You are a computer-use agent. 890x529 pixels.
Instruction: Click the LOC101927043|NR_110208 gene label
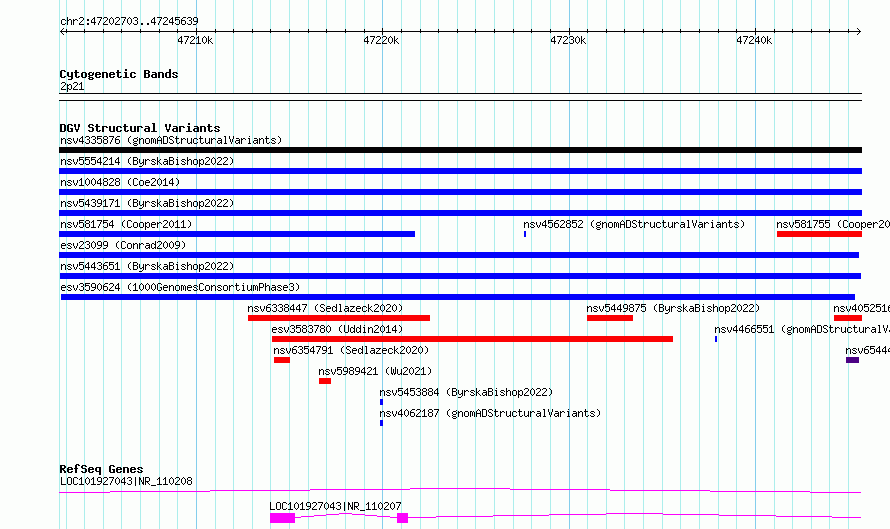[126, 481]
